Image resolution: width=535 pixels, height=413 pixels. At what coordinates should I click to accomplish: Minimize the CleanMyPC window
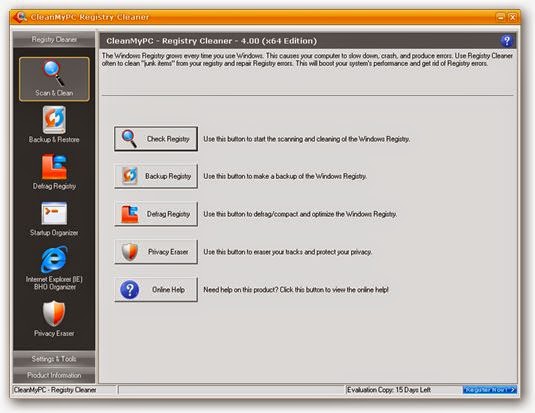coord(501,17)
